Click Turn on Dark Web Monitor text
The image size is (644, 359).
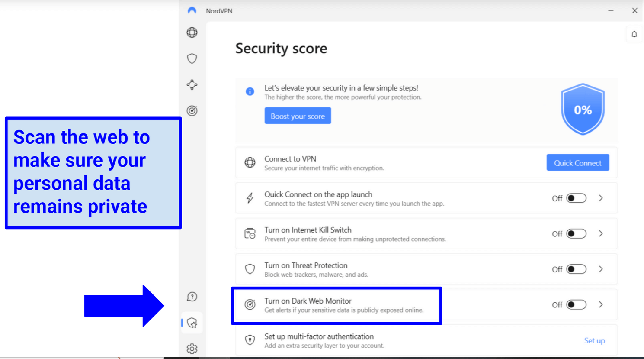pos(308,301)
